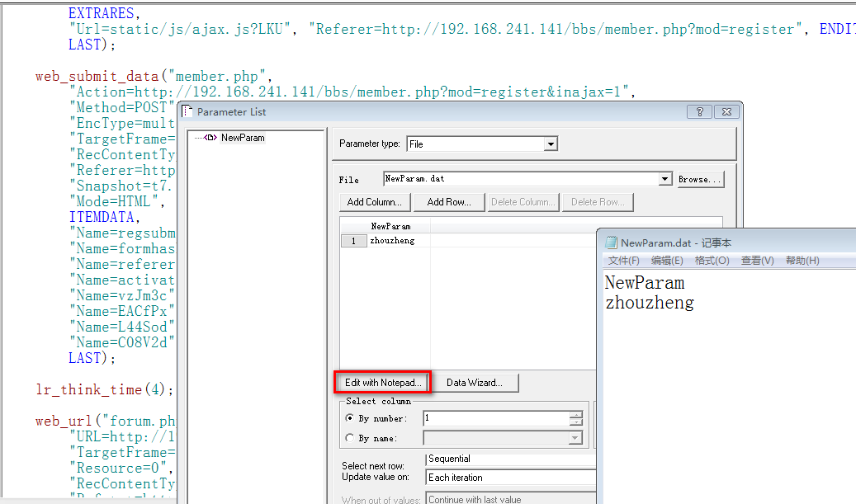Open the By name combo box dropdown
Screen dimensions: 856x504
pos(575,437)
